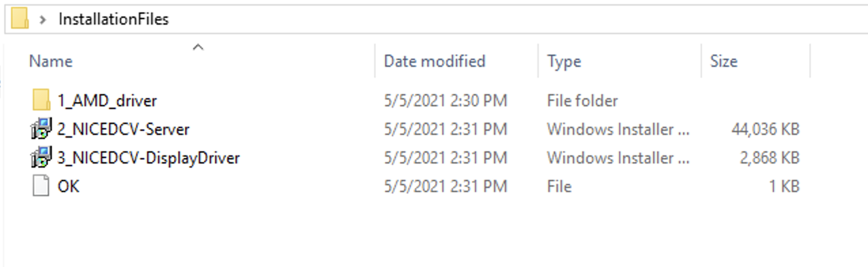Image resolution: width=868 pixels, height=267 pixels.
Task: Click the File folder type cell
Action: click(582, 101)
